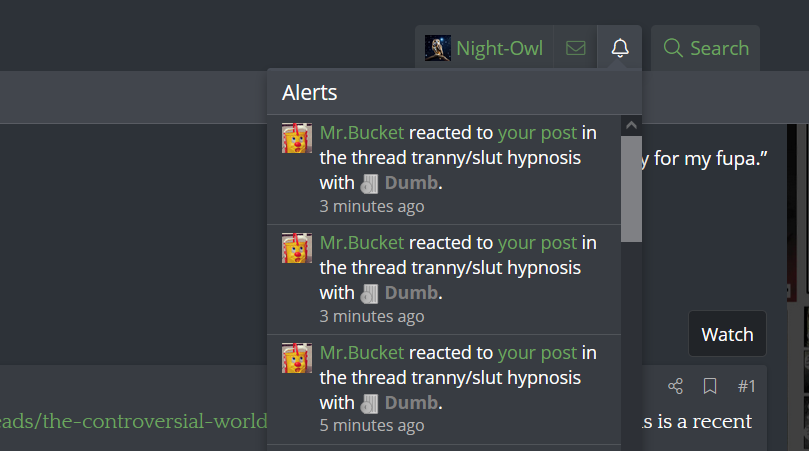This screenshot has width=809, height=451.
Task: Click the Watch button
Action: pyautogui.click(x=727, y=334)
